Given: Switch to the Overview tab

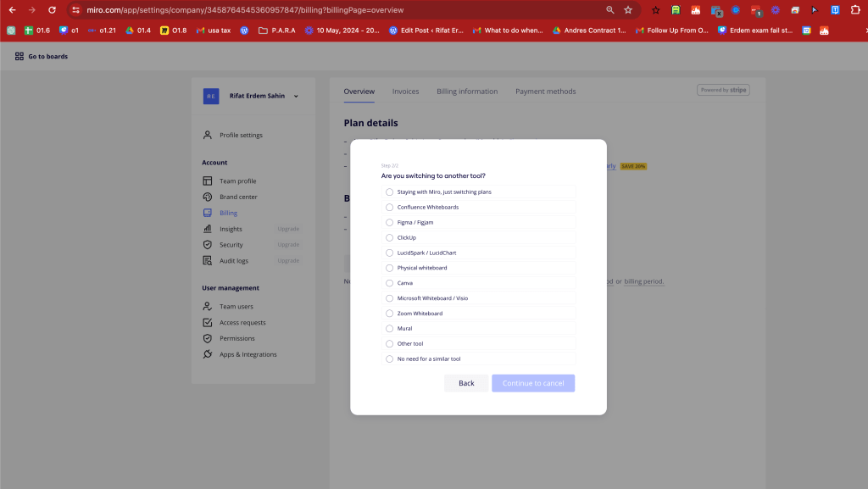Looking at the screenshot, I should pyautogui.click(x=359, y=92).
